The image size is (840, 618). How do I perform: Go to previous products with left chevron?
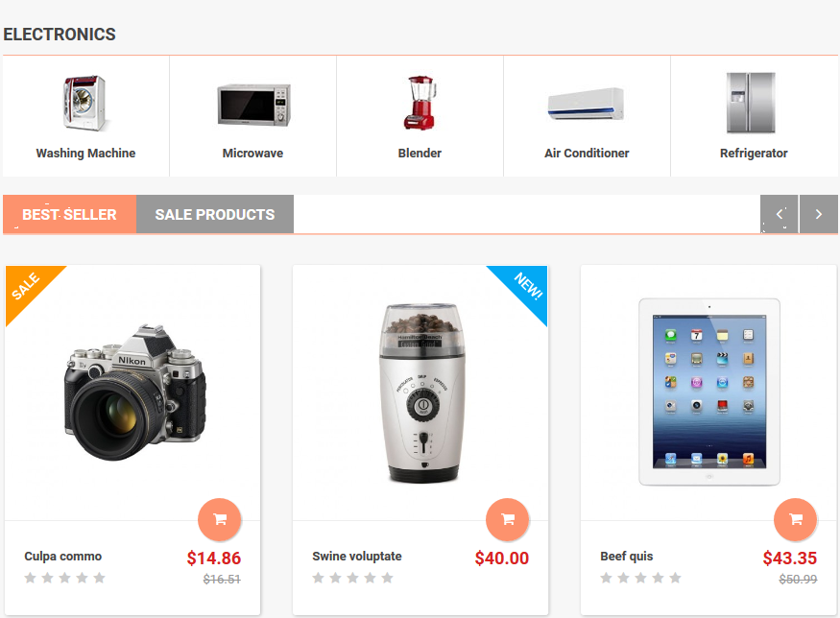[x=780, y=214]
